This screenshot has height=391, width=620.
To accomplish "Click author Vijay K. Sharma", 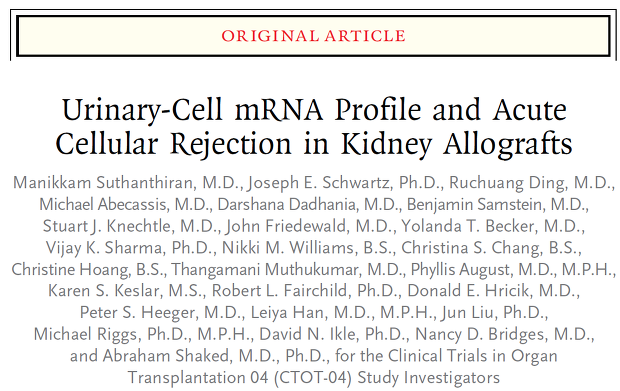I will (104, 248).
